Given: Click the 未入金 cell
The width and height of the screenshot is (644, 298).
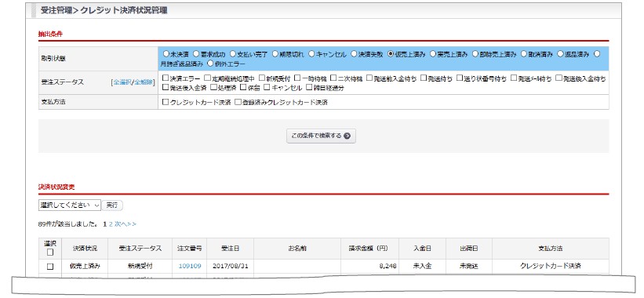Looking at the screenshot, I should coord(422,266).
